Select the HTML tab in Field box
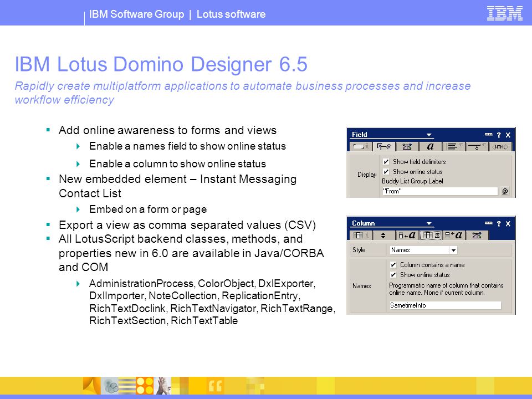Viewport: 532px width, 399px height. (x=500, y=146)
